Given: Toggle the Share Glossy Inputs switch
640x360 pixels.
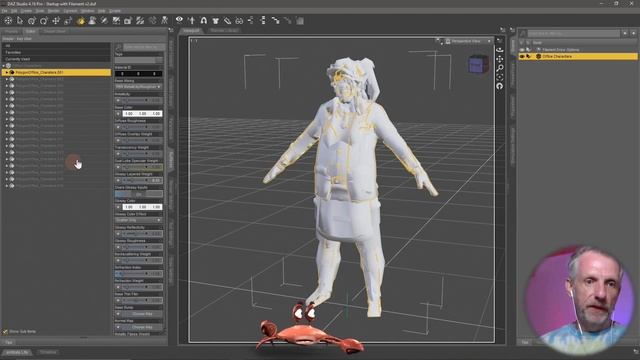Looking at the screenshot, I should [x=138, y=194].
